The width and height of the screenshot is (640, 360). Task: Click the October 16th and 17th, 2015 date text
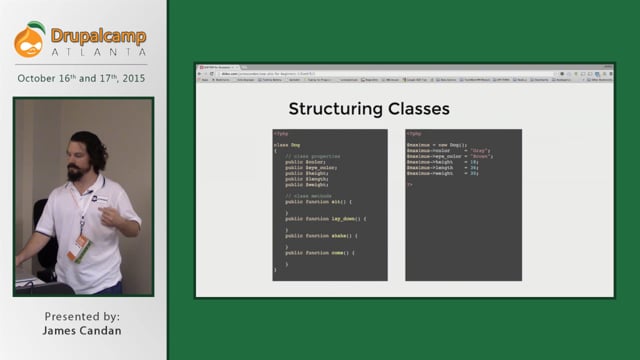[81, 78]
